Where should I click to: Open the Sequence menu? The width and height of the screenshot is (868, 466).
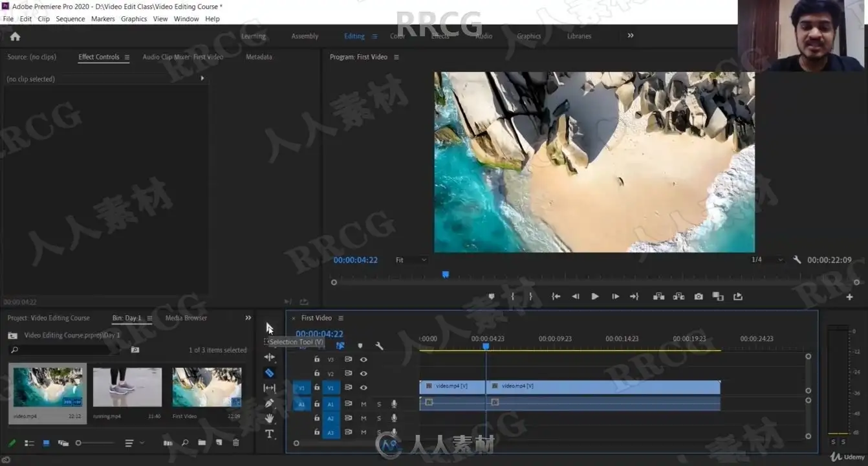point(70,19)
